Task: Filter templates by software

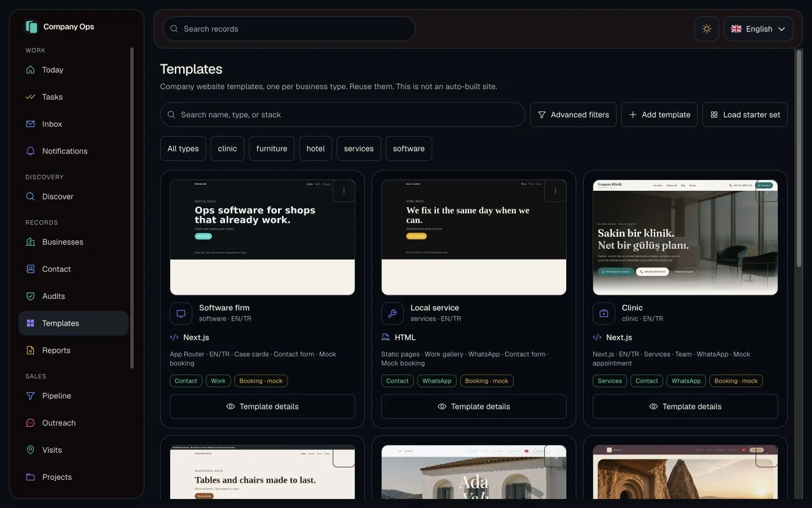Action: [409, 148]
